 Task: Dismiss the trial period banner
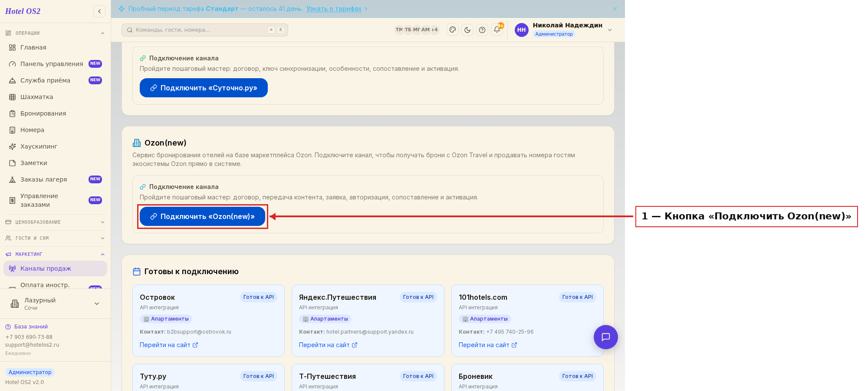(x=615, y=9)
